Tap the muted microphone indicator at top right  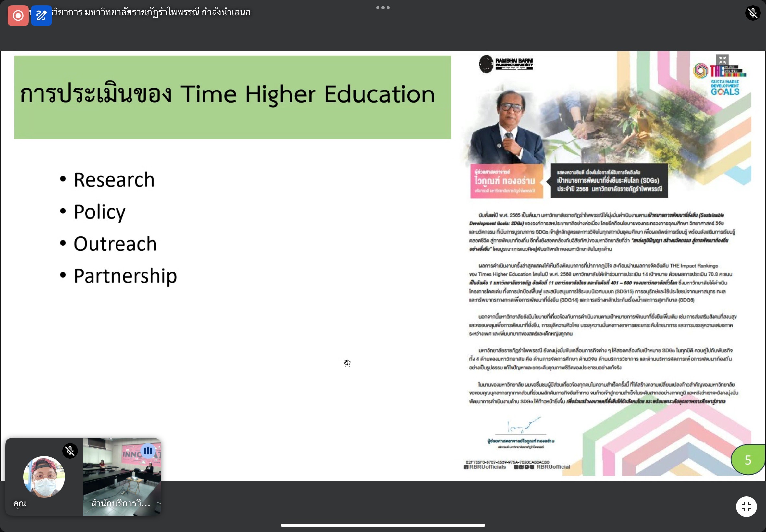point(753,13)
